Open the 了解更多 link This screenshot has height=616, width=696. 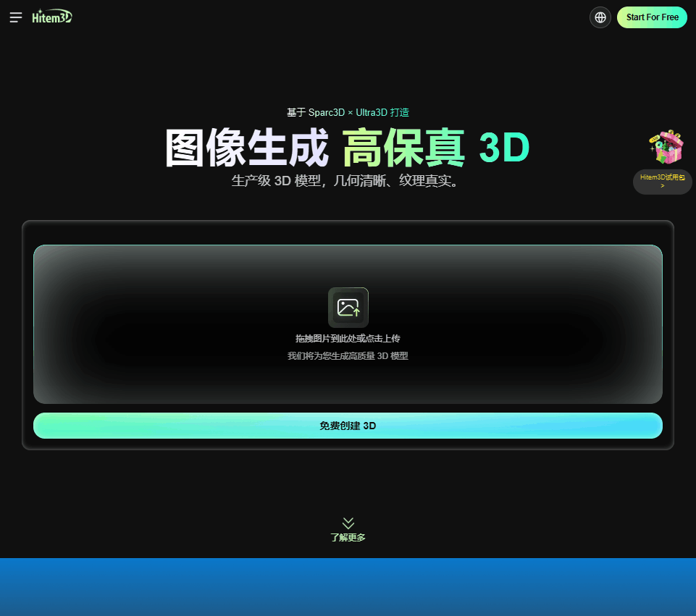click(348, 537)
